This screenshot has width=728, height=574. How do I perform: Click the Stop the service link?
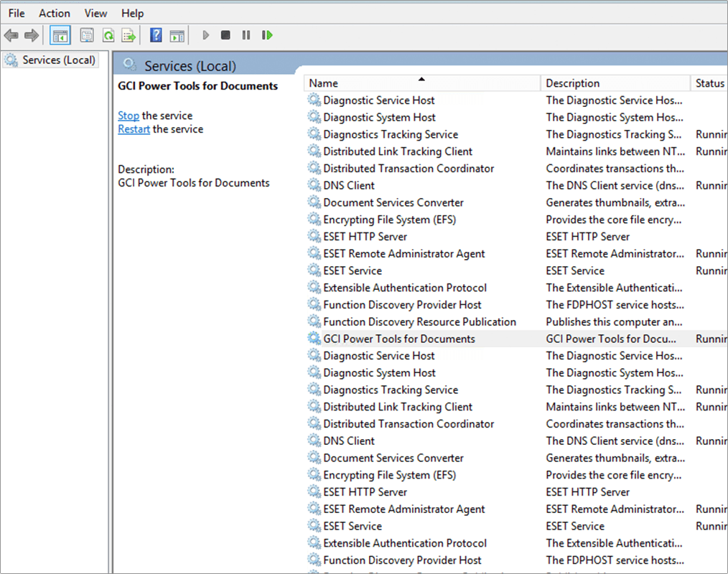pyautogui.click(x=128, y=116)
